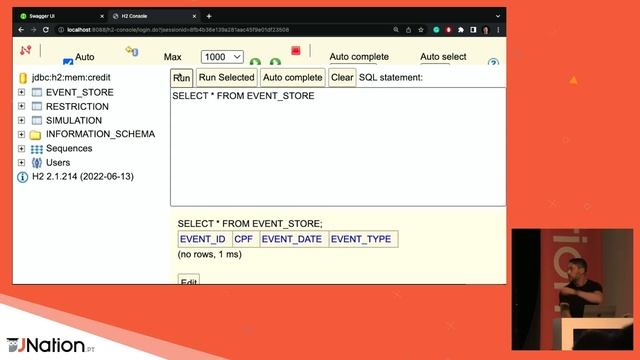640x360 pixels.
Task: Open the tab search chevron in Chrome
Action: (498, 16)
